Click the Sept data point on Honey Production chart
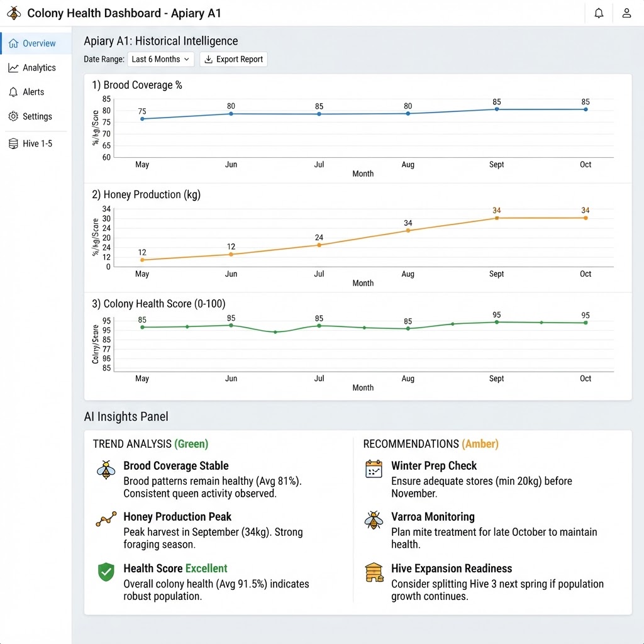The height and width of the screenshot is (644, 644). click(x=497, y=218)
